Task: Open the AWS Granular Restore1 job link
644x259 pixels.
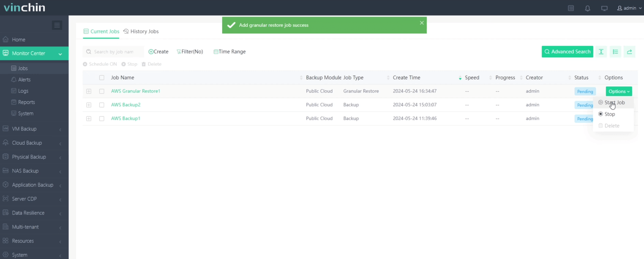Action: (135, 91)
